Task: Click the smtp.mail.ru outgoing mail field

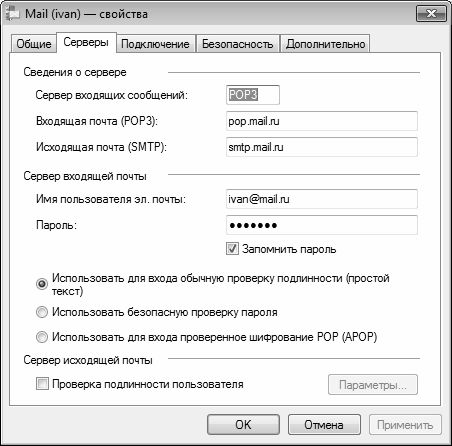Action: (322, 147)
